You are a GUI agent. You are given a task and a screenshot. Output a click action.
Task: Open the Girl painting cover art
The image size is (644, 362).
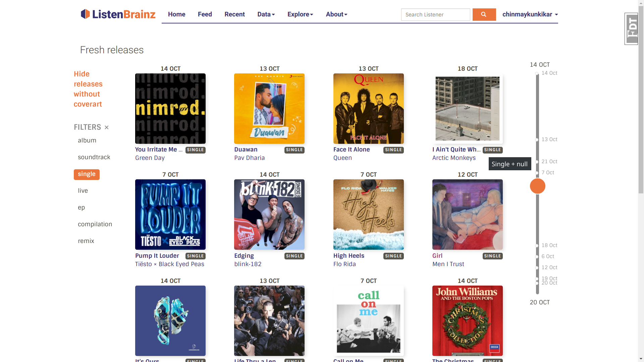click(x=467, y=215)
